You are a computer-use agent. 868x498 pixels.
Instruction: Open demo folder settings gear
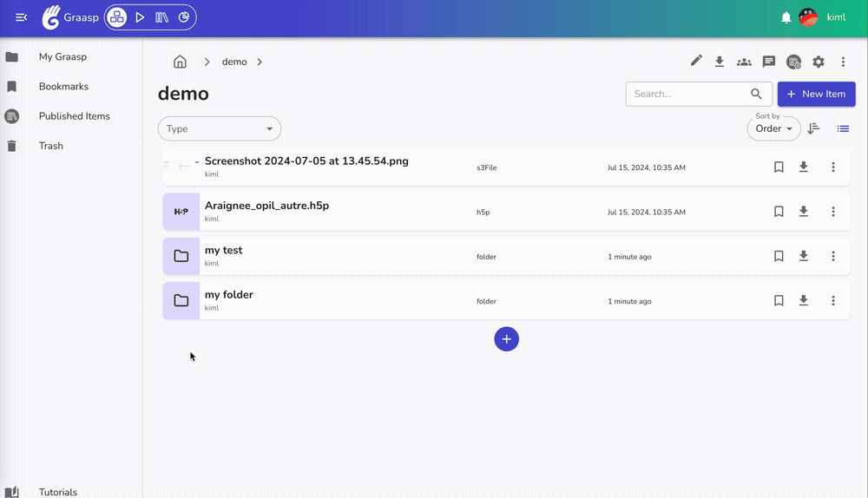[818, 62]
